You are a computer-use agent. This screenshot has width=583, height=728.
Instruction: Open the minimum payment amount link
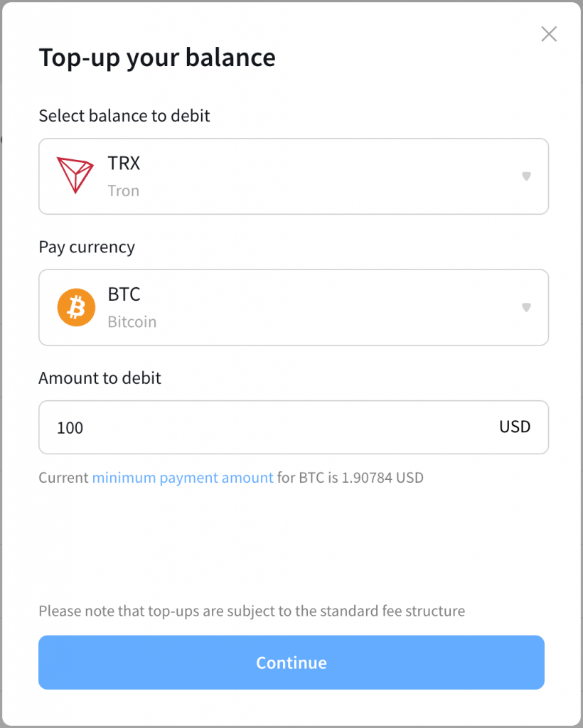tap(183, 478)
